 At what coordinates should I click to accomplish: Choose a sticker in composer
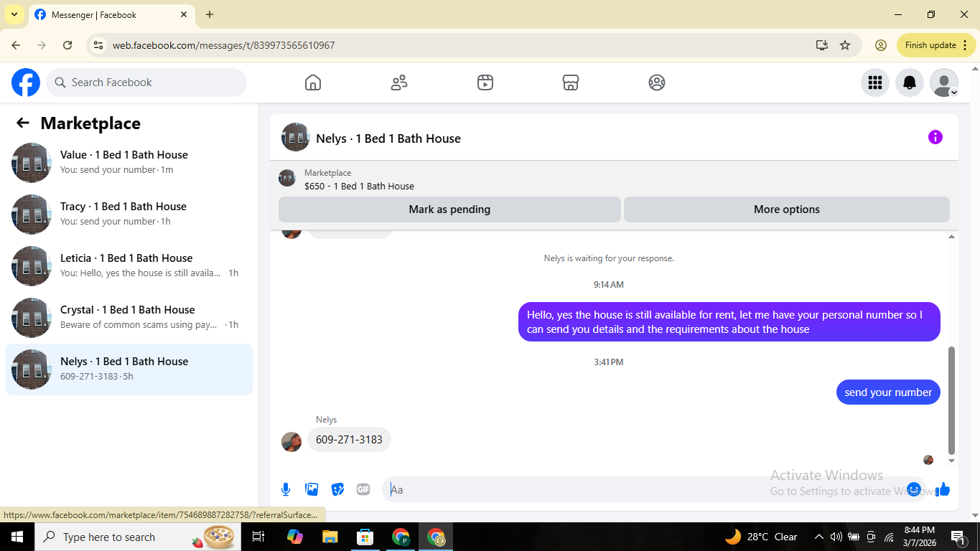point(337,489)
